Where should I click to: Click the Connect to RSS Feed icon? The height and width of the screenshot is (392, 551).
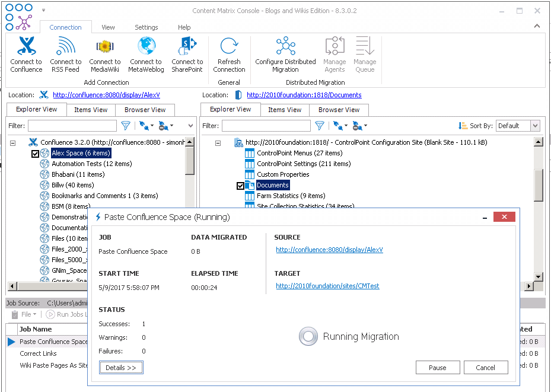click(65, 53)
